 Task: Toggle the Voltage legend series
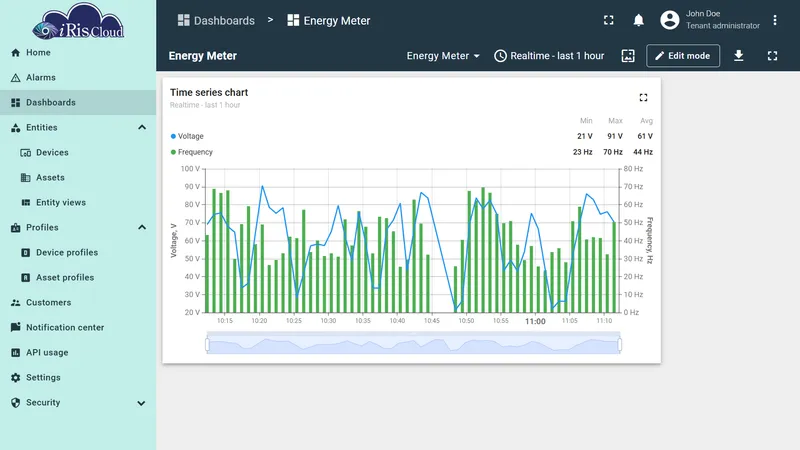[187, 136]
